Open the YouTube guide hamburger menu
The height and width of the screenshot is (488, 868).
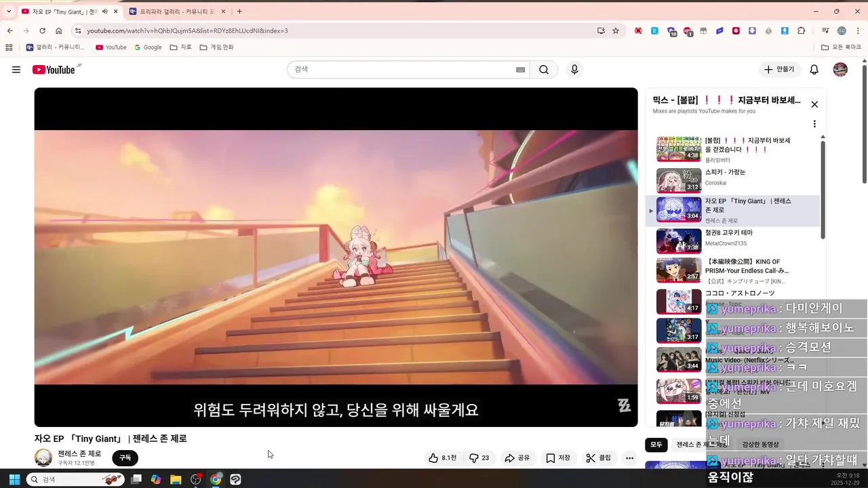(x=16, y=70)
